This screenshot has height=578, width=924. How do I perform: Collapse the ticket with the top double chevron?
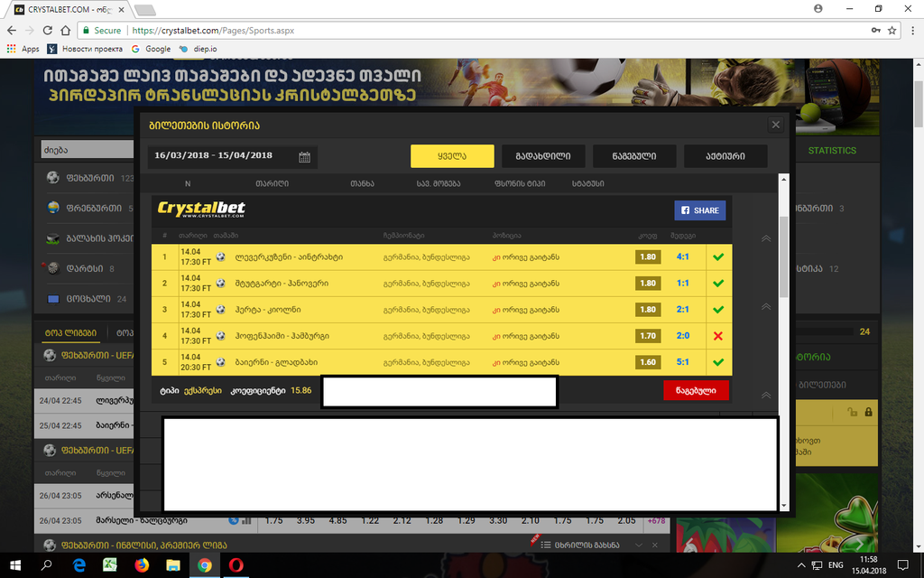(x=766, y=238)
